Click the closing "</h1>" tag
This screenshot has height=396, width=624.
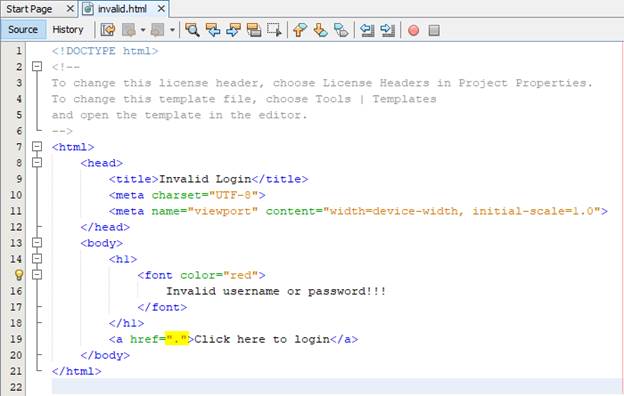pos(127,323)
